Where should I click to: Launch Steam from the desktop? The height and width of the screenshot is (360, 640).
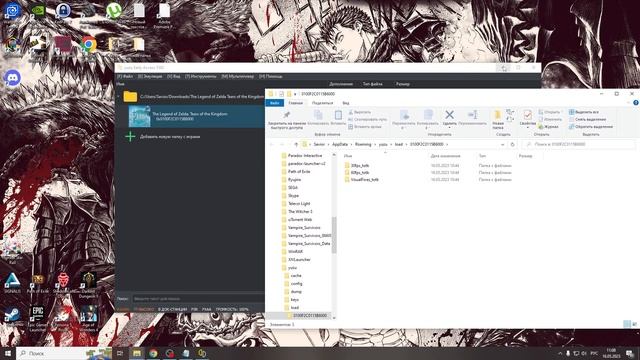[x=12, y=315]
